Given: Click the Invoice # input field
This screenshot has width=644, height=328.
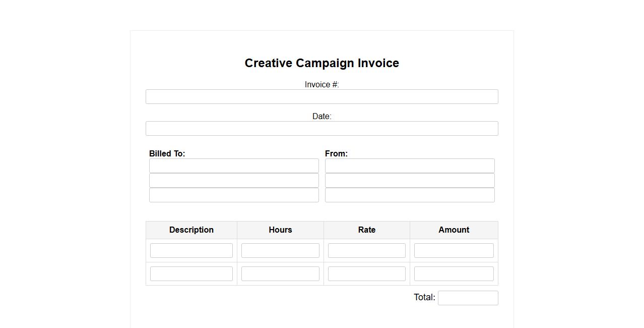Looking at the screenshot, I should pyautogui.click(x=321, y=97).
